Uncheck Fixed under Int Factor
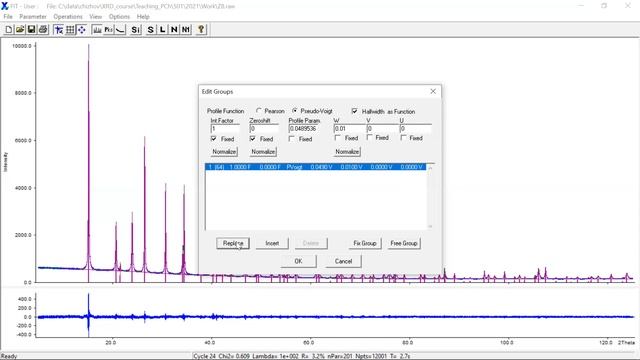The height and width of the screenshot is (360, 640). tap(213, 139)
